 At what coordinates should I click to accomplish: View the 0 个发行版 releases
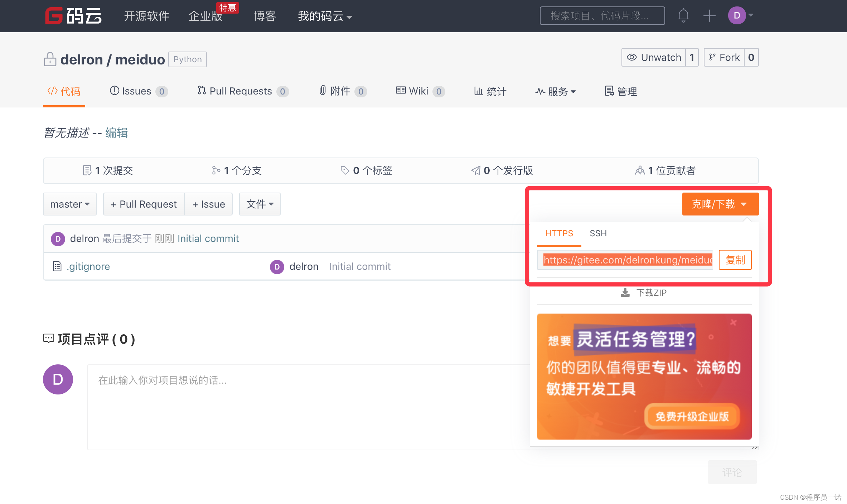coord(502,170)
